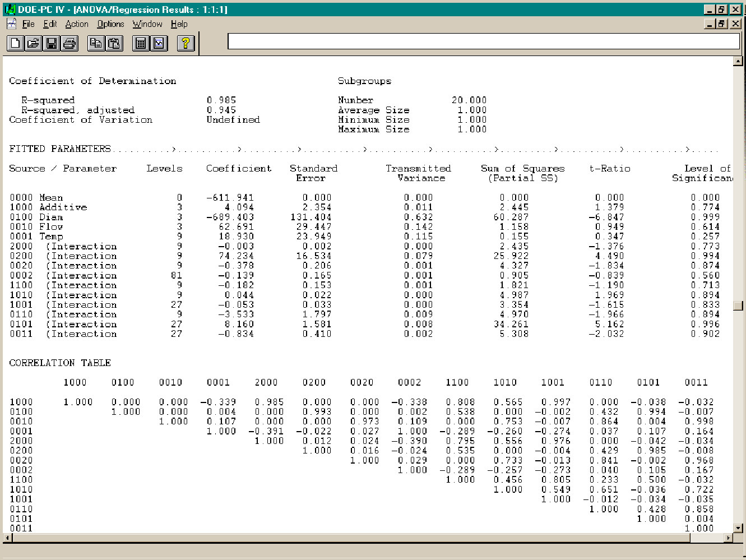Click the calculator grid toolbar icon
Image resolution: width=746 pixels, height=560 pixels.
click(x=141, y=43)
